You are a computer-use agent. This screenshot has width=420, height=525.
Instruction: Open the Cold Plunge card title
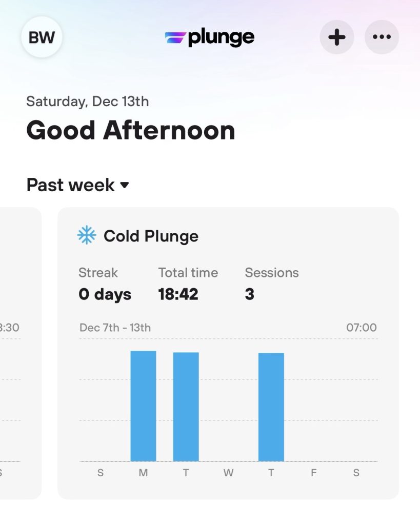tap(151, 236)
